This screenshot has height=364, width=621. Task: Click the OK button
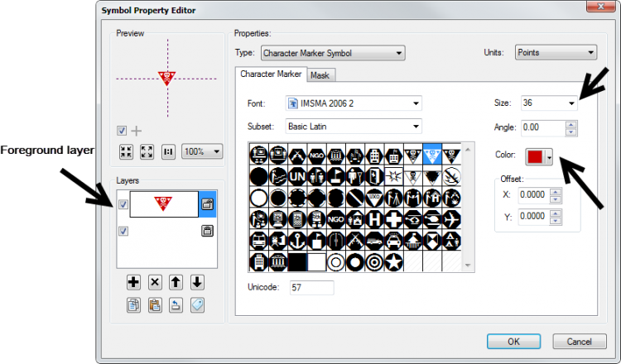click(x=513, y=341)
